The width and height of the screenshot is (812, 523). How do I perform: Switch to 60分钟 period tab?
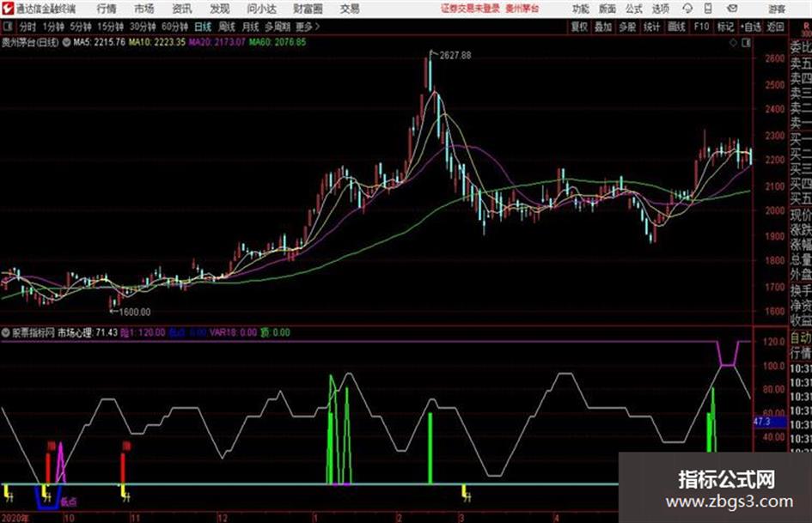174,27
